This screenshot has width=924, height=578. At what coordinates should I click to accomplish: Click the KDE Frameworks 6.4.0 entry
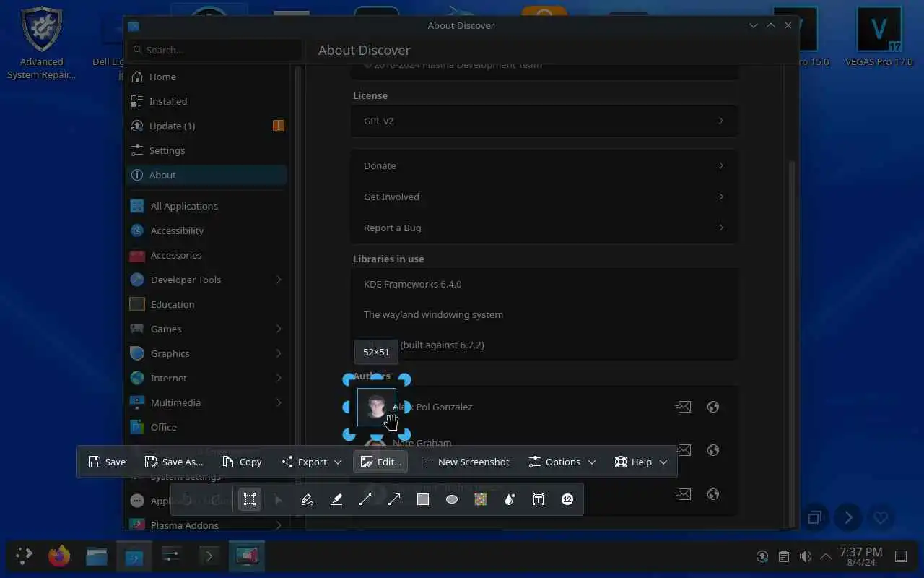point(544,284)
